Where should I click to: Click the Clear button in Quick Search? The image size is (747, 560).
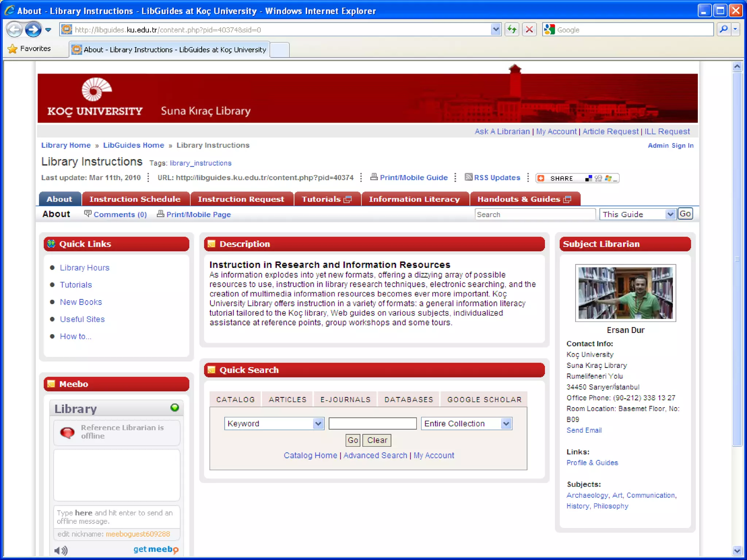click(x=377, y=440)
